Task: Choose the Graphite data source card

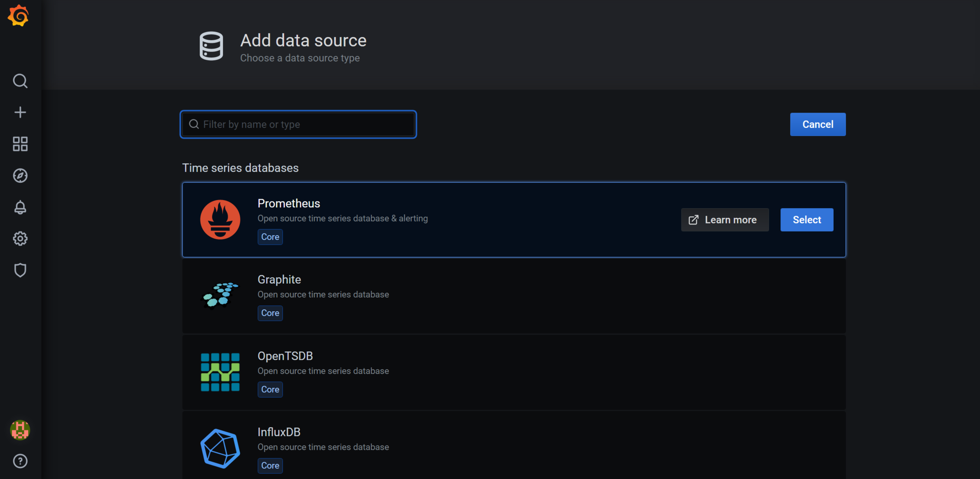Action: point(514,296)
